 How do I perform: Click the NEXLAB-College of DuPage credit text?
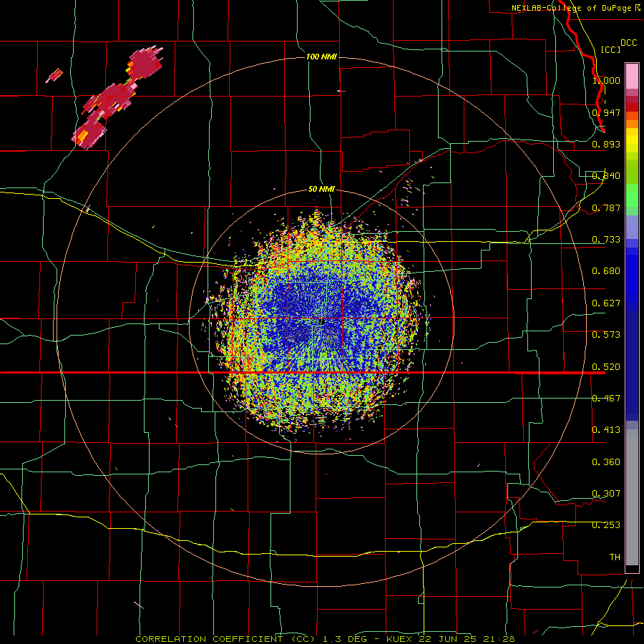[576, 8]
